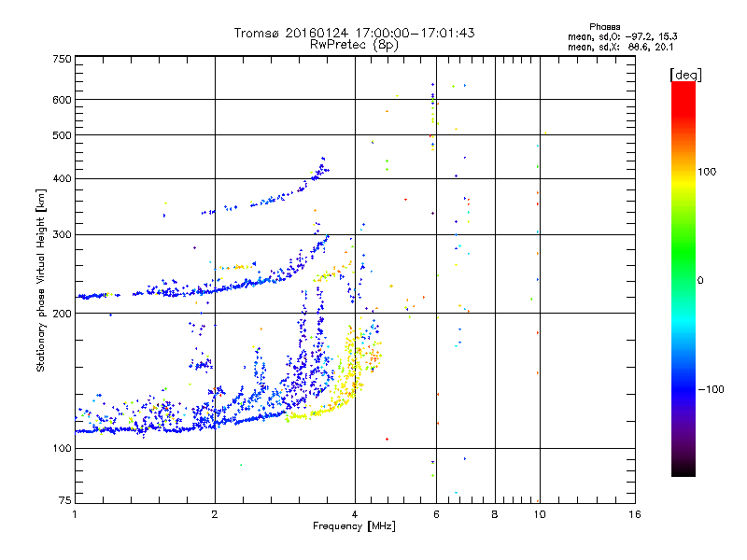This screenshot has width=747, height=560.
Task: Click the blue echo trace top near 400 km
Action: [320, 170]
